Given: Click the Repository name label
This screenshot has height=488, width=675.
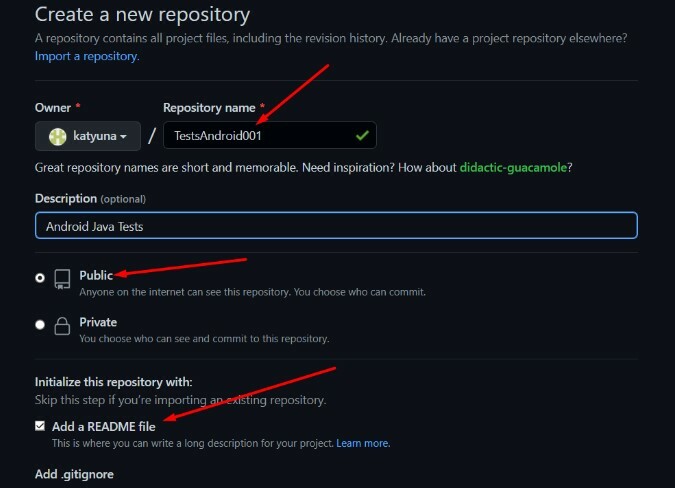Looking at the screenshot, I should tap(209, 108).
